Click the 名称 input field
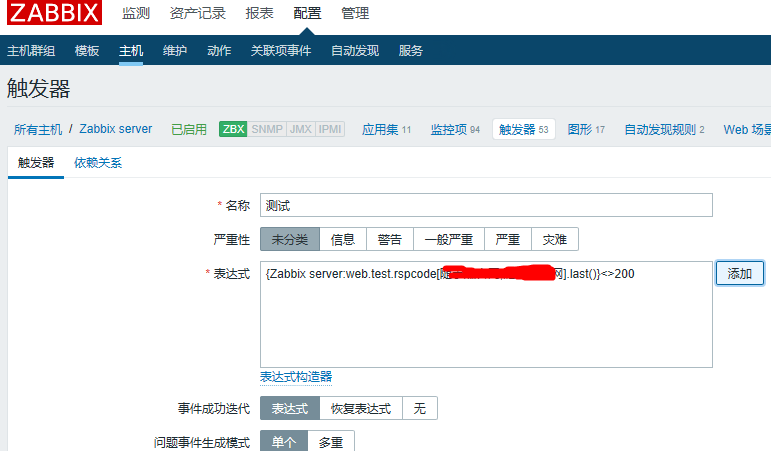 pos(486,205)
